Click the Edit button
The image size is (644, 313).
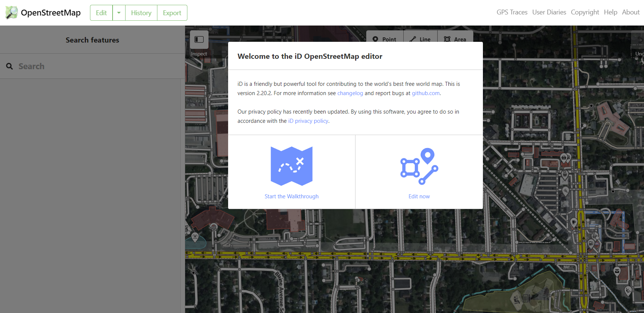click(x=101, y=13)
